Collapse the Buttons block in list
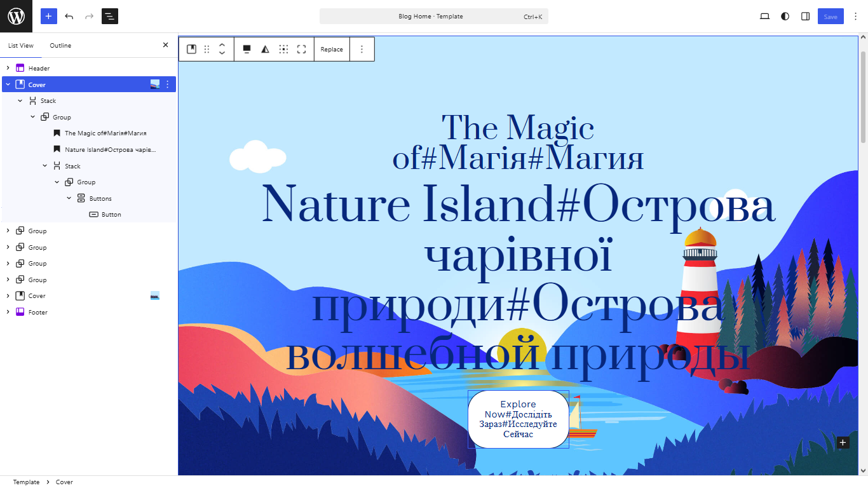 tap(69, 198)
